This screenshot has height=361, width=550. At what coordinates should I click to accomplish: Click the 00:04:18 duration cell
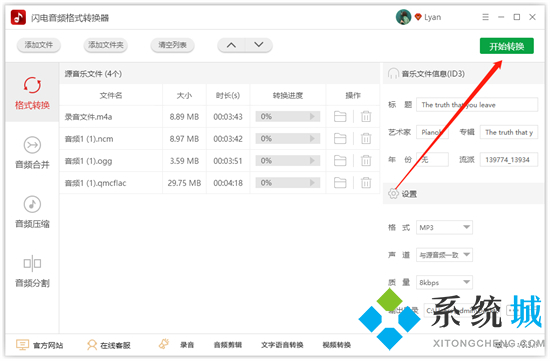(x=228, y=183)
